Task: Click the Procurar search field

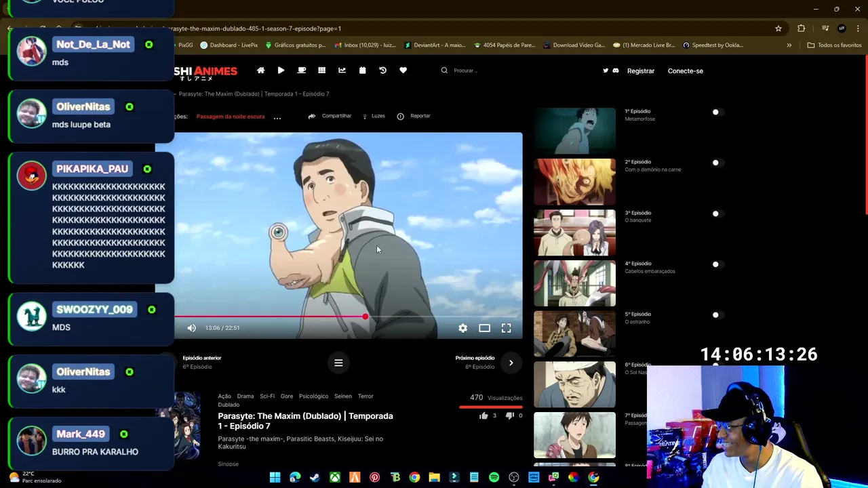Action: point(466,70)
